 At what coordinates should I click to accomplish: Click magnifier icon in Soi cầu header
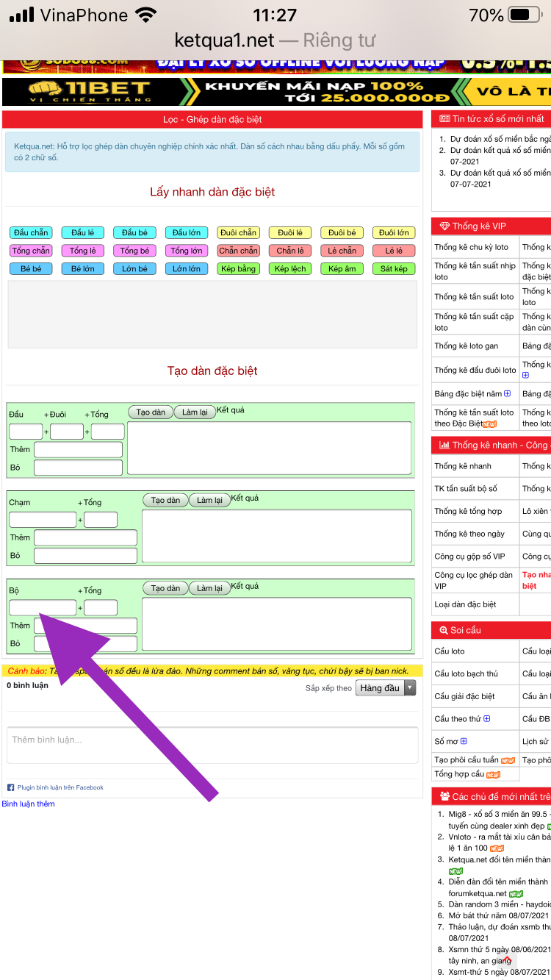[444, 630]
